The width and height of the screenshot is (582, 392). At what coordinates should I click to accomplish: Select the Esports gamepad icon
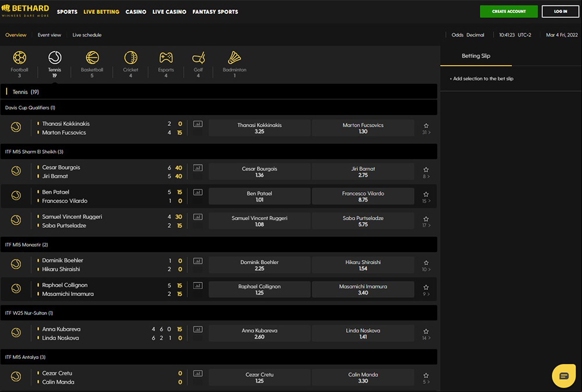pyautogui.click(x=166, y=58)
